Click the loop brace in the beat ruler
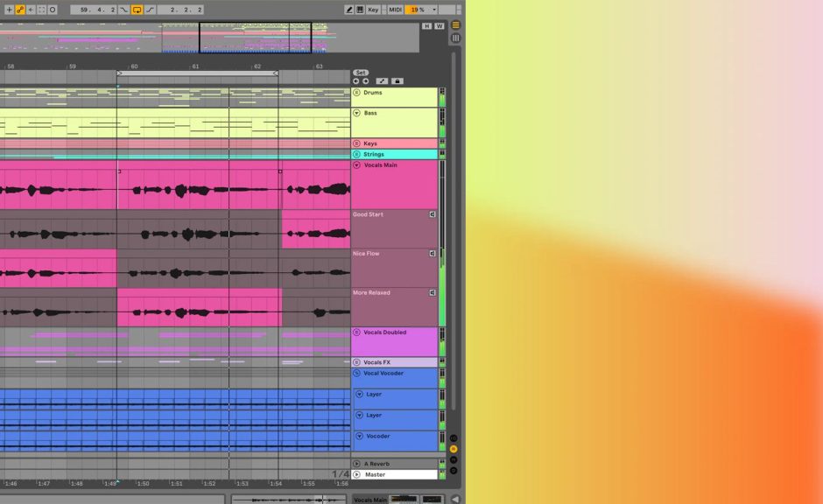Screen dimensions: 823x504 click(x=197, y=73)
